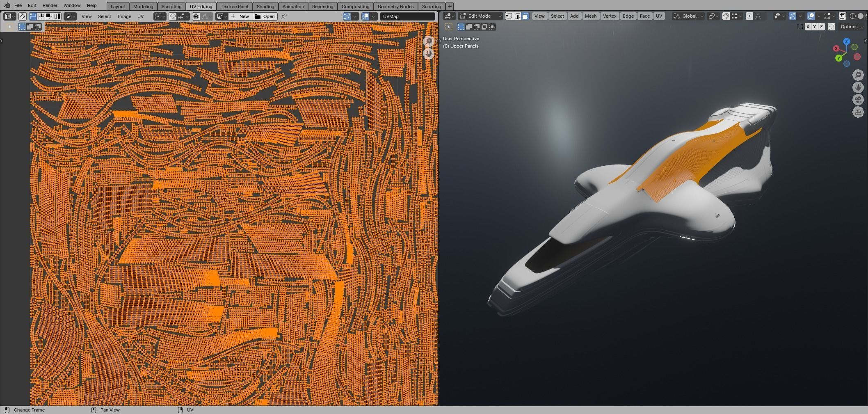The width and height of the screenshot is (868, 414).
Task: Open the Global transform orientation dropdown
Action: click(688, 16)
